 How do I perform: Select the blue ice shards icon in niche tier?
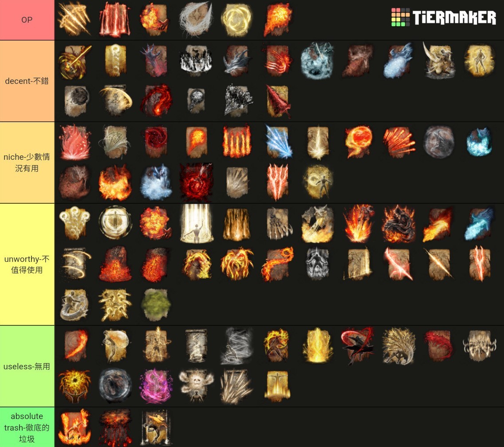coord(278,142)
